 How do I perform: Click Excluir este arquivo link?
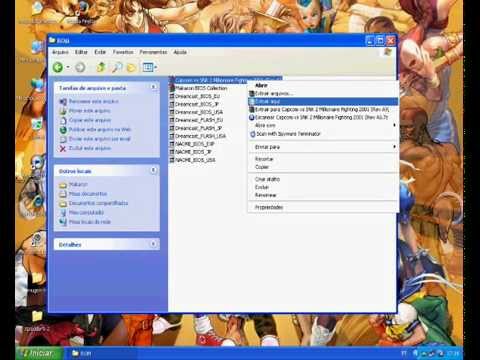(90, 148)
